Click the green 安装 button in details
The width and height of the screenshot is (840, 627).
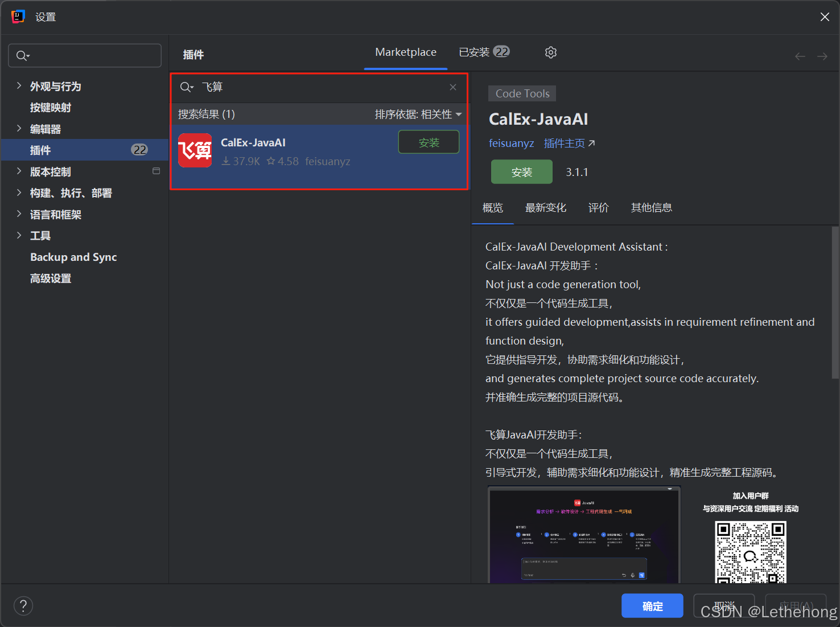[x=522, y=172]
